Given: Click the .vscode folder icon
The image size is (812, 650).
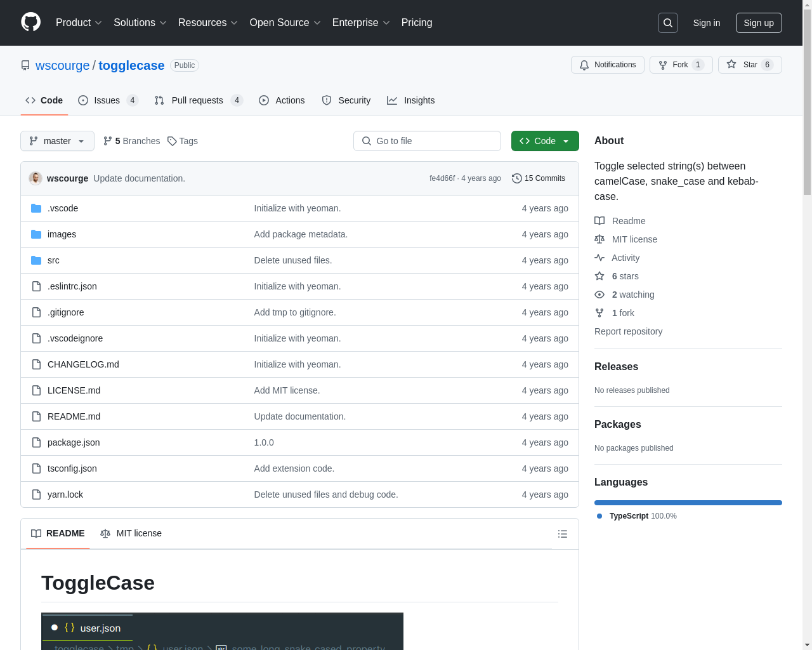Looking at the screenshot, I should click(x=36, y=208).
